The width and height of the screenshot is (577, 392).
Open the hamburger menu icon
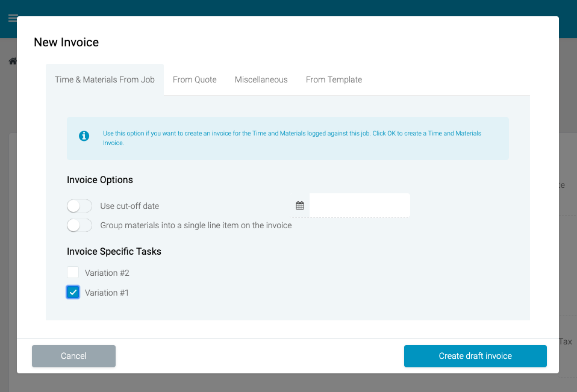13,18
